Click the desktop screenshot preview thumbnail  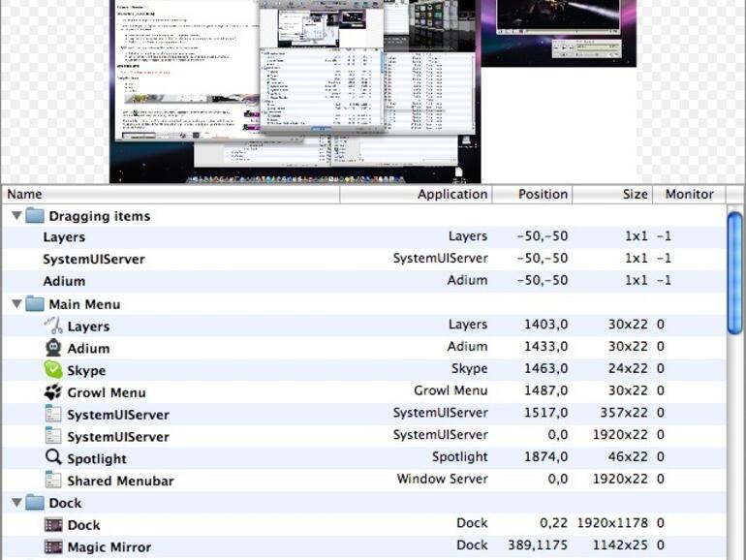point(295,91)
